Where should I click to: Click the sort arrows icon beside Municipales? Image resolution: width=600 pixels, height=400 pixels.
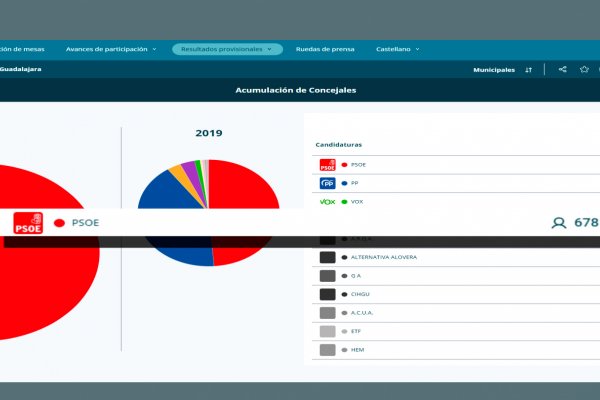529,70
